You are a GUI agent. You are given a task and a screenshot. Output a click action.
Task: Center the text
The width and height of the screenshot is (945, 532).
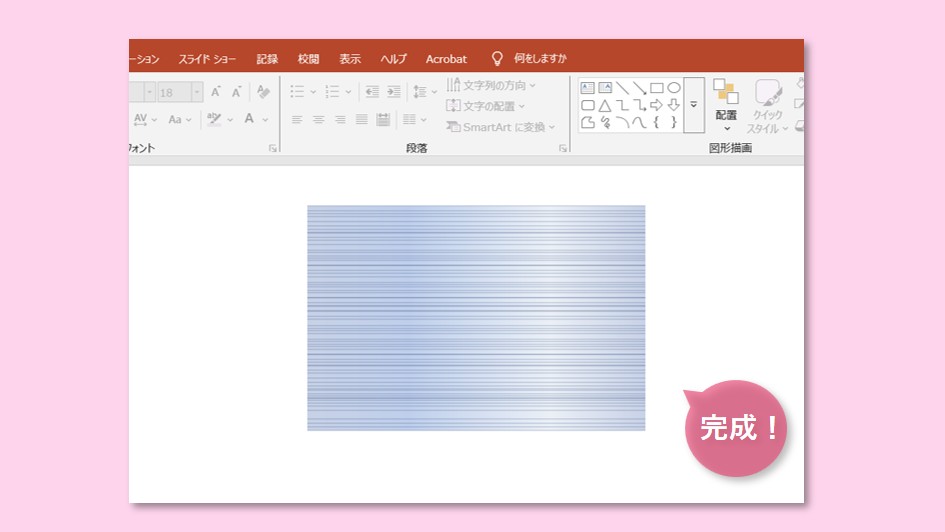[x=318, y=119]
